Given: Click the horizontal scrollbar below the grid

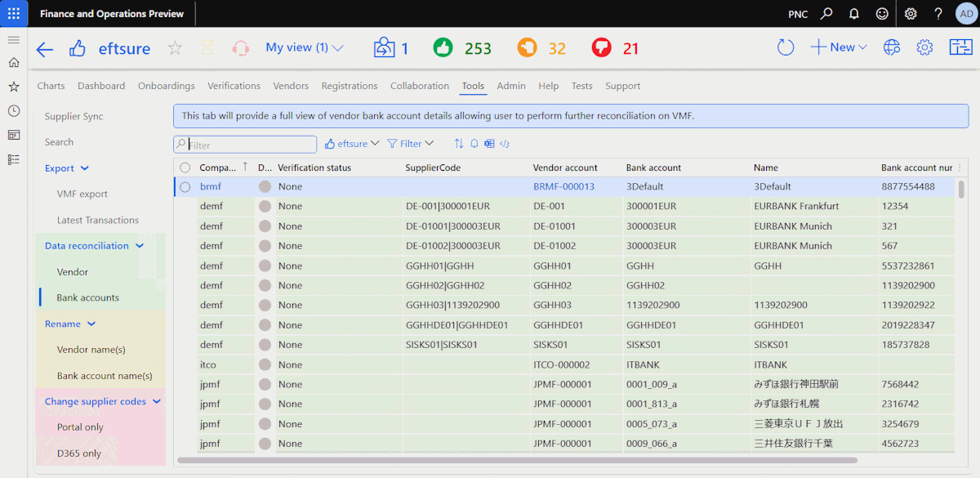Looking at the screenshot, I should (517, 460).
